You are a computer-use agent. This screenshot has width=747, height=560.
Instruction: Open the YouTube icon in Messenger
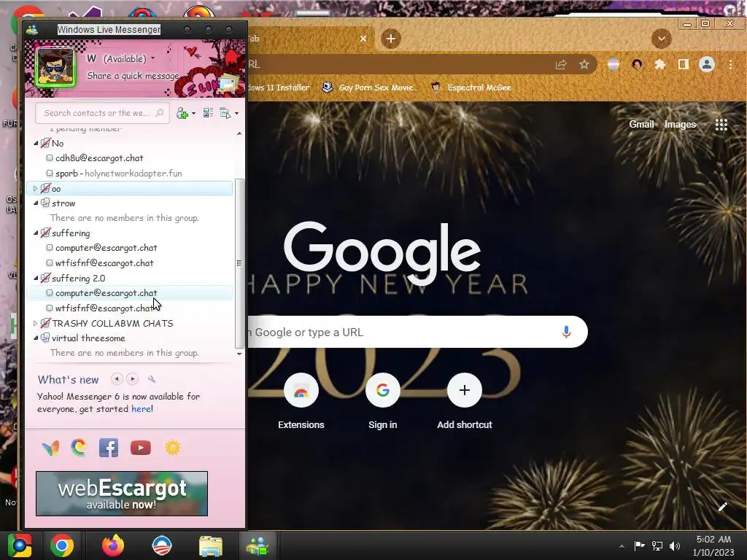coord(141,448)
